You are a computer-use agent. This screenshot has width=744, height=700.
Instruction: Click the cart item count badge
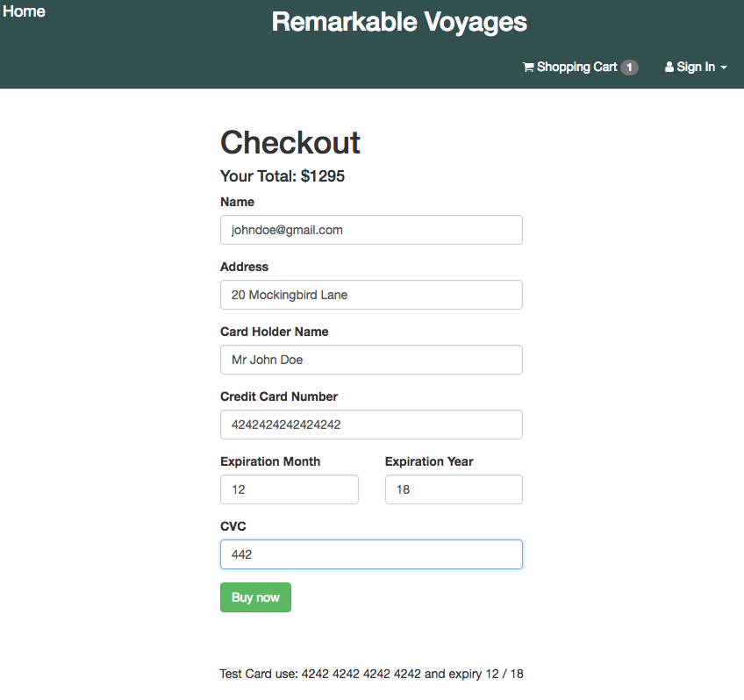point(629,68)
